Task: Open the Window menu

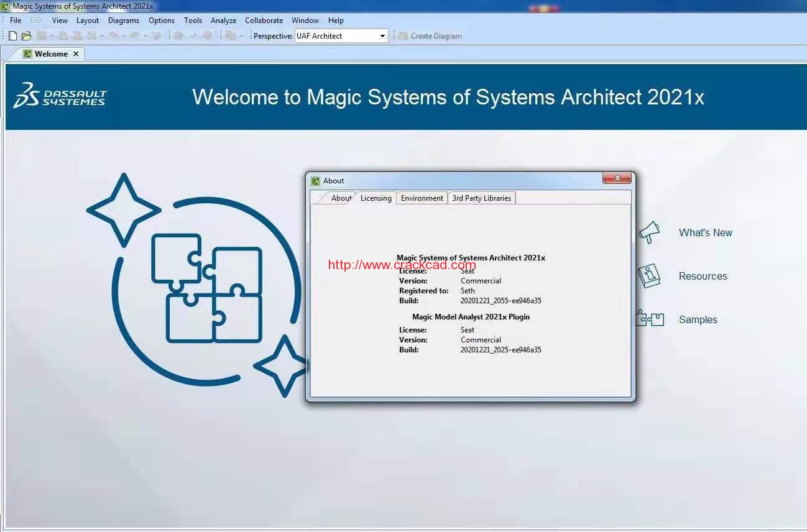Action: click(305, 21)
